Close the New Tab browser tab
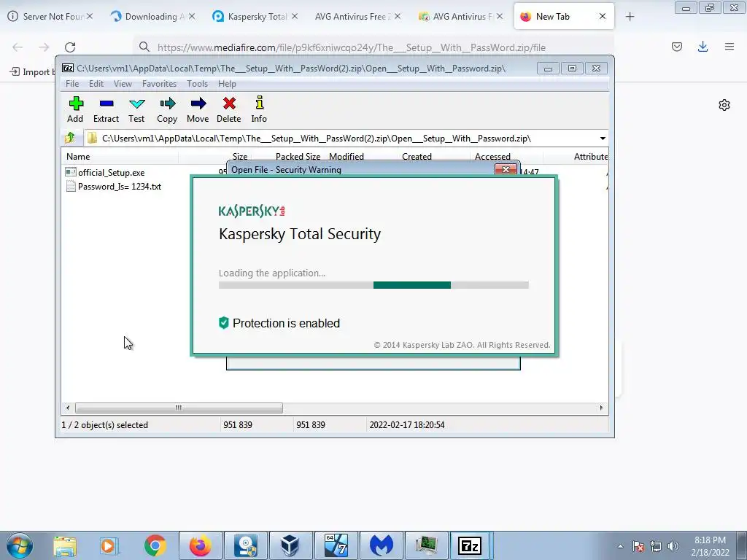Image resolution: width=747 pixels, height=560 pixels. point(602,17)
